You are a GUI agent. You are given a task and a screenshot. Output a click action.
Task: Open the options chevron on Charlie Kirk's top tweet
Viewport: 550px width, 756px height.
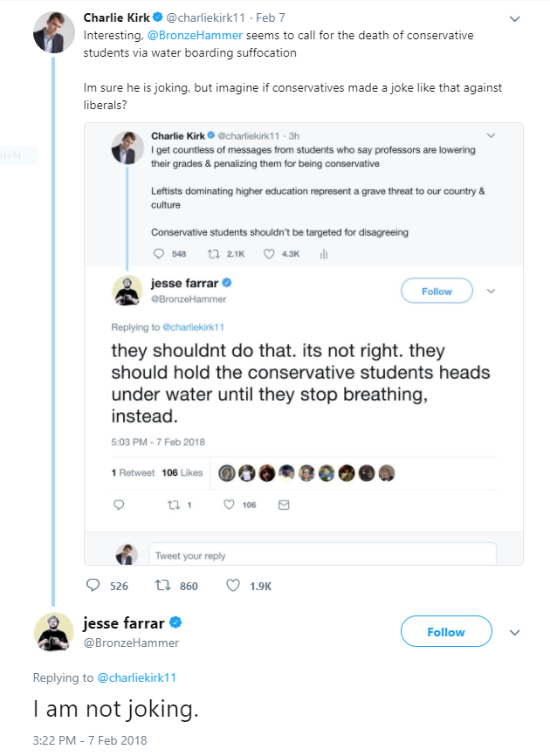[x=515, y=19]
